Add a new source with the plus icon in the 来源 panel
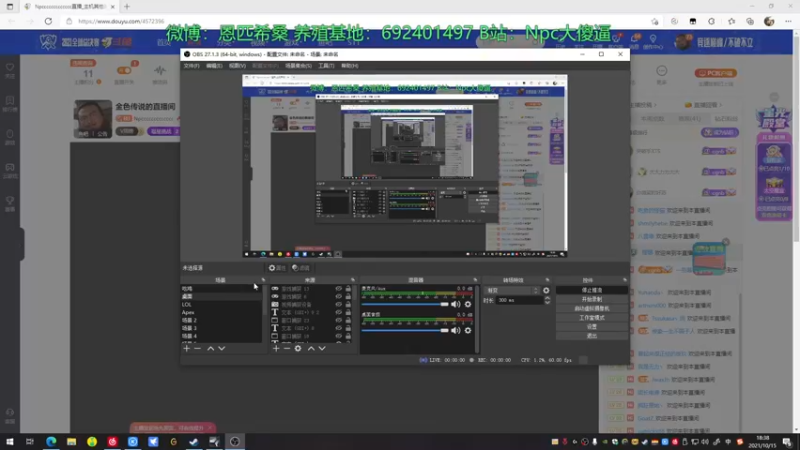Screen dimensions: 800x450 coord(276,348)
